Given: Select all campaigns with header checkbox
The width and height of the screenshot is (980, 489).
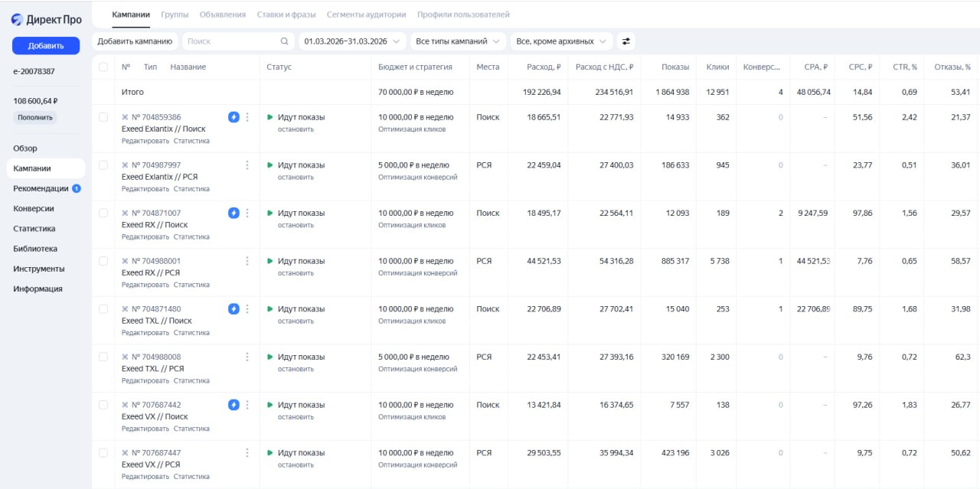Looking at the screenshot, I should pyautogui.click(x=103, y=67).
